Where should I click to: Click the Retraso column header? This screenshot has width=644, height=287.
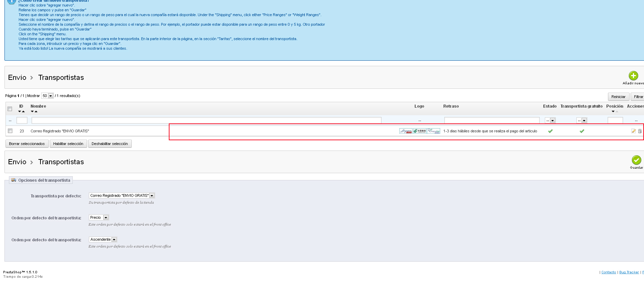[x=451, y=106]
